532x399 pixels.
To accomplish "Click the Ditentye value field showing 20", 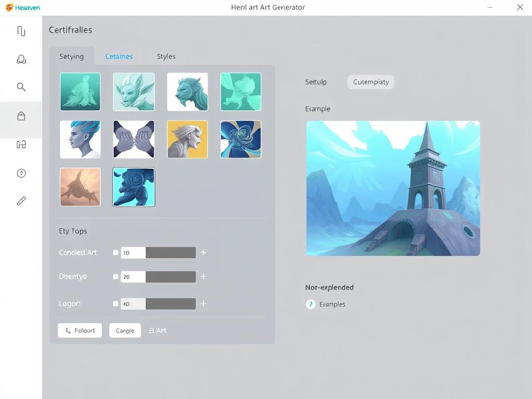I will coord(134,276).
